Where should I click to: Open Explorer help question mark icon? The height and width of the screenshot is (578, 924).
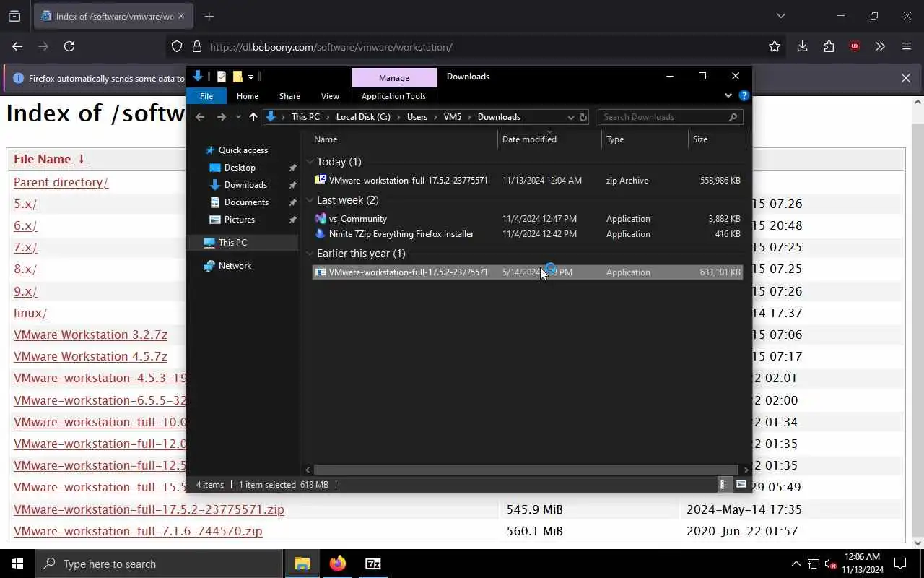pos(744,95)
